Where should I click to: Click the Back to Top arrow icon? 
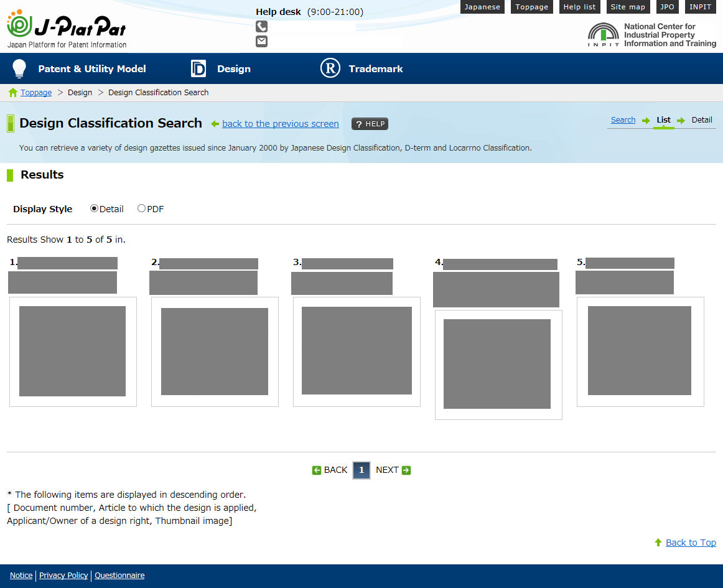click(x=658, y=543)
